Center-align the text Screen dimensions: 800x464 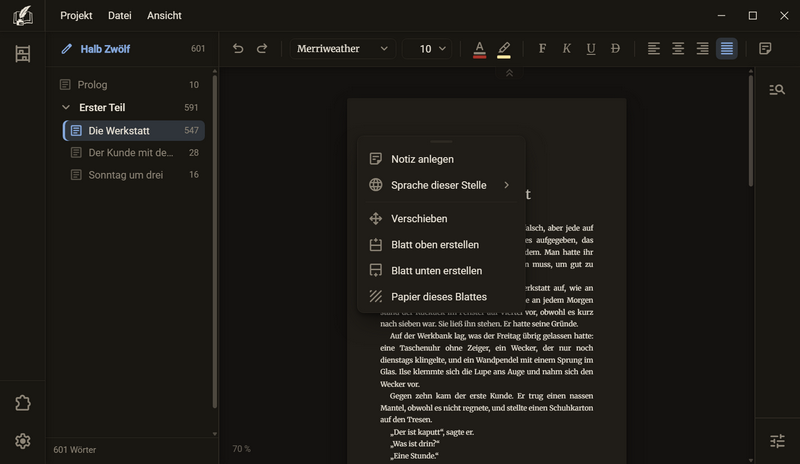[678, 48]
